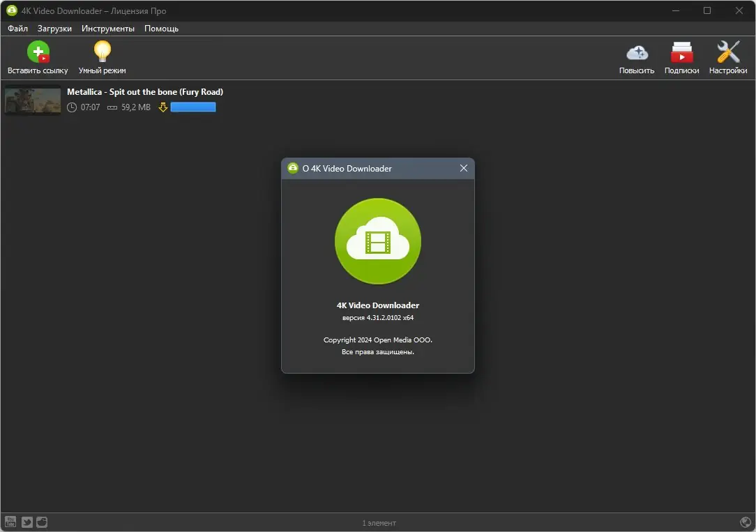Click Copyright 2024 Open Media ООО text
The height and width of the screenshot is (532, 756).
(x=378, y=340)
